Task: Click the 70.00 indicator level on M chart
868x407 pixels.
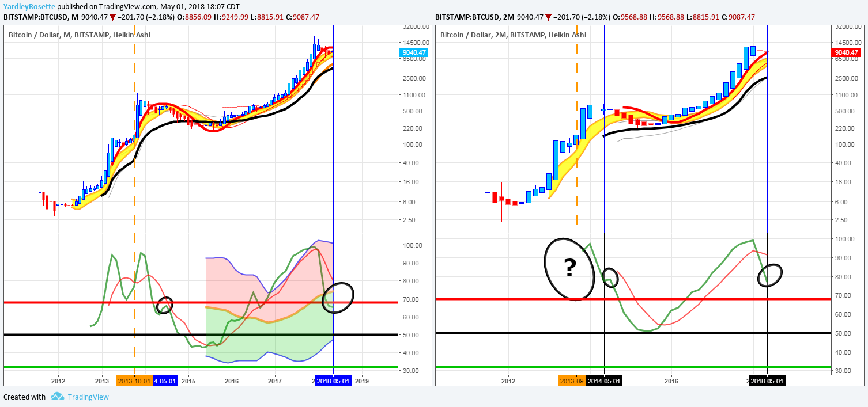Action: [x=412, y=299]
